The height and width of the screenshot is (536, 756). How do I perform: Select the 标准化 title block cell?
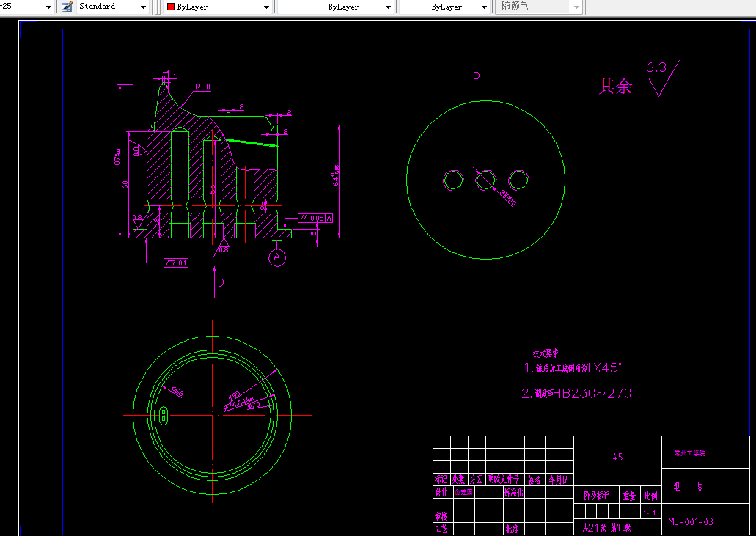click(x=514, y=492)
